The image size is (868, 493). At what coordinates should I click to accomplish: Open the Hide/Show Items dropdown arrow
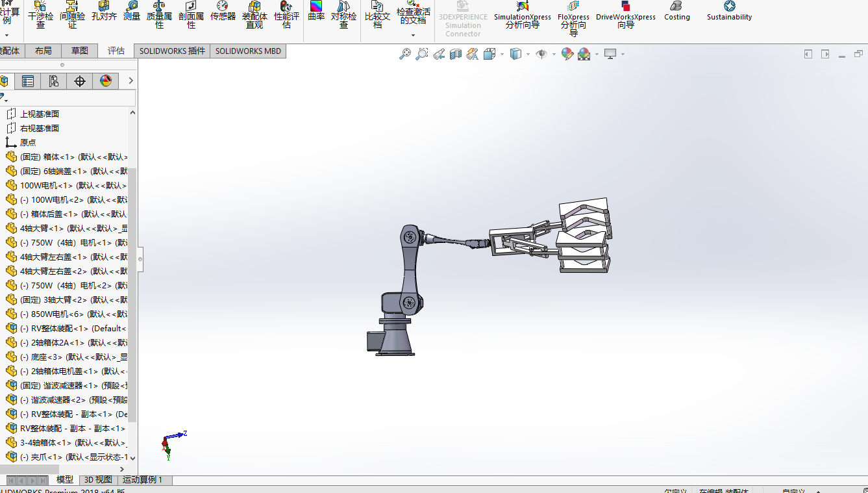tap(554, 55)
